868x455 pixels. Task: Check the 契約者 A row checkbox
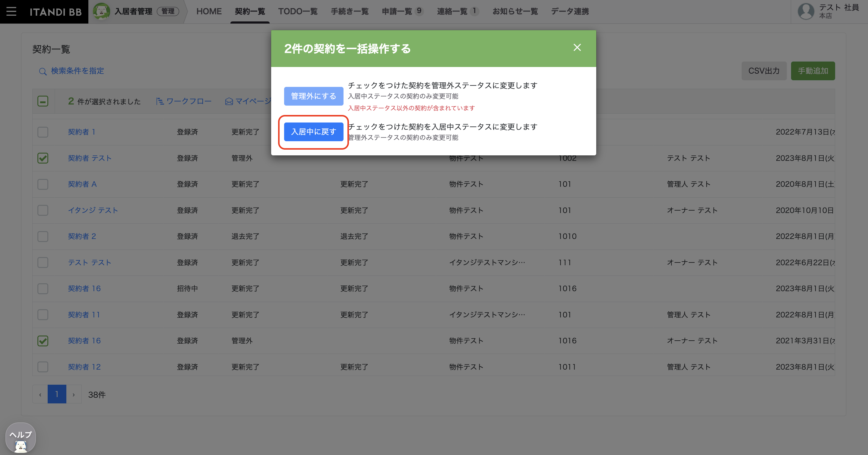point(43,184)
